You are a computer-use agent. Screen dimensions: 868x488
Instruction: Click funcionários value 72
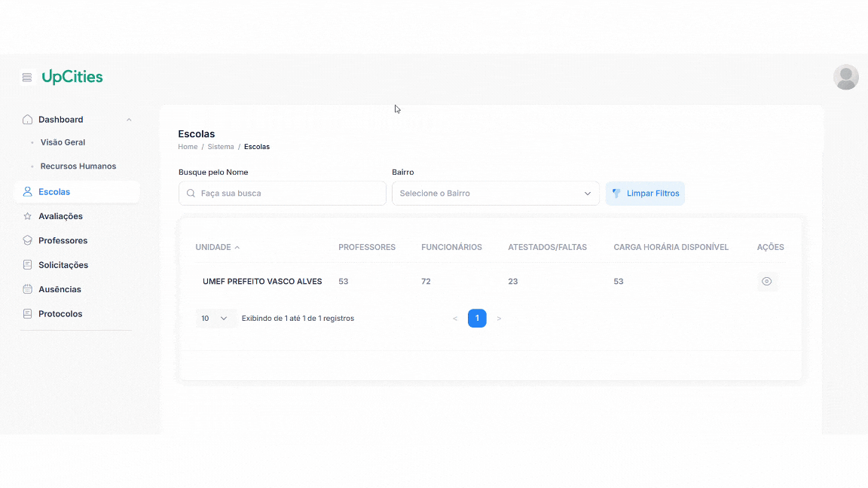(x=426, y=281)
